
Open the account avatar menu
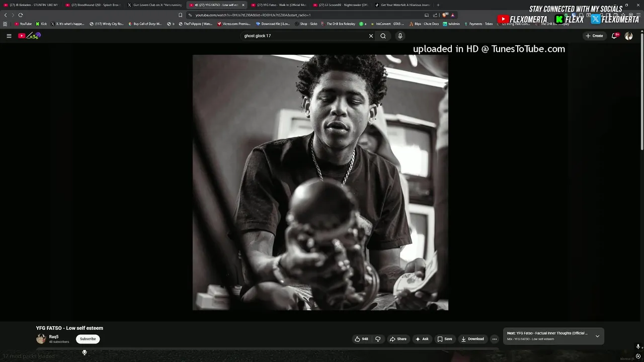click(628, 36)
